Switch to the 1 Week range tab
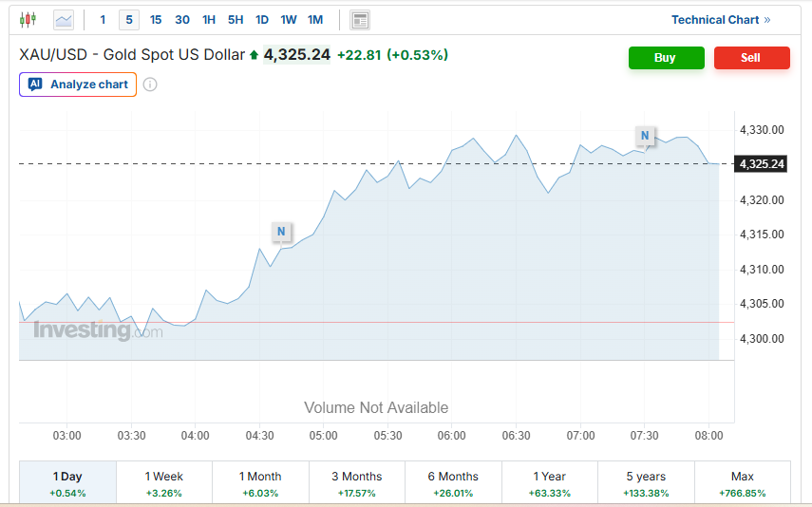 [164, 483]
